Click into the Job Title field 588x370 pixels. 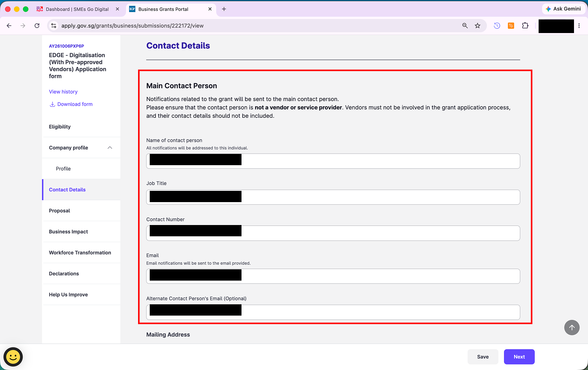(333, 197)
